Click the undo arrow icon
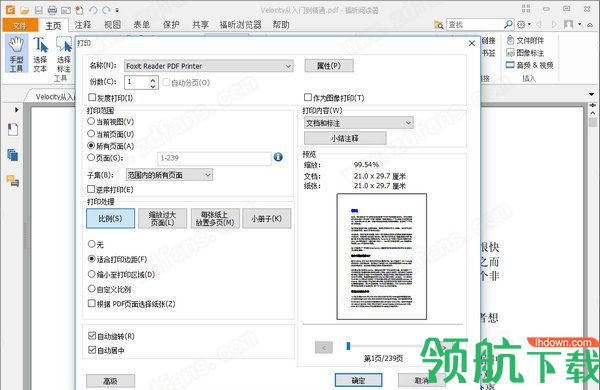The width and height of the screenshot is (600, 390). pyautogui.click(x=93, y=10)
